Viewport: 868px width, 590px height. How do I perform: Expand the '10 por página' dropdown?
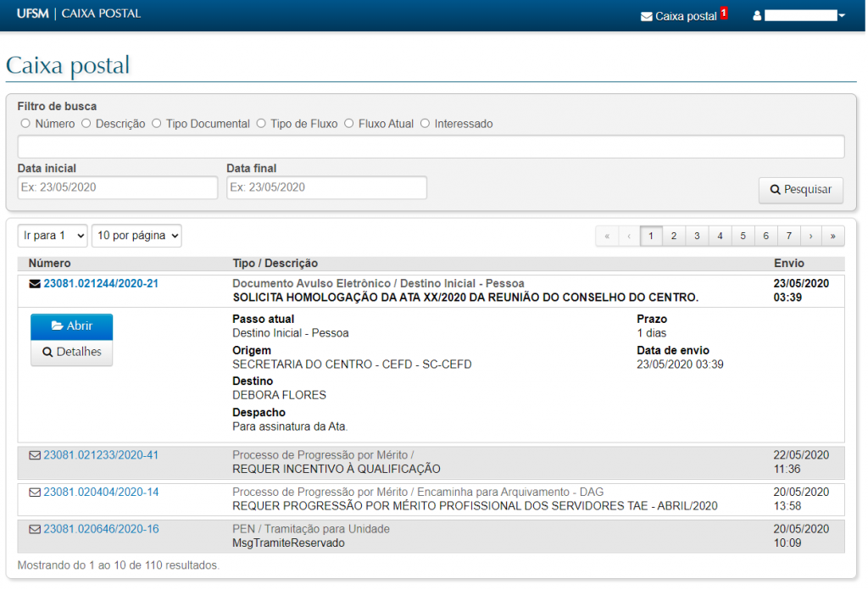(x=136, y=236)
